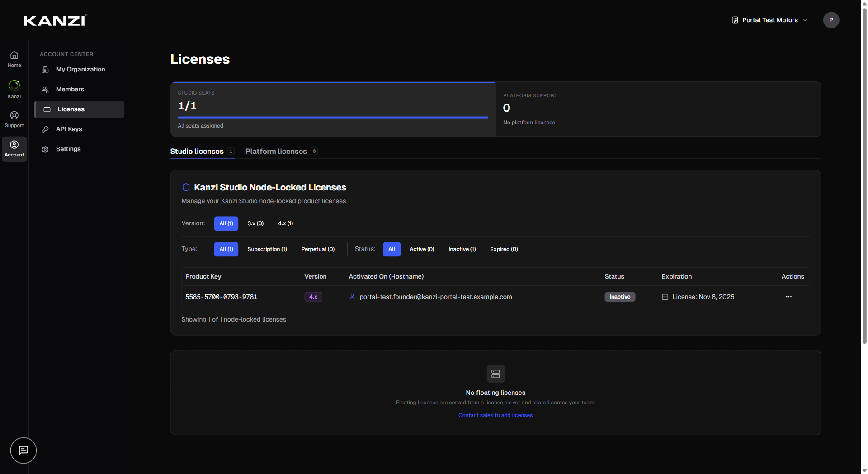This screenshot has height=474, width=868.
Task: Click Contact sales to add licenses link
Action: [x=495, y=415]
